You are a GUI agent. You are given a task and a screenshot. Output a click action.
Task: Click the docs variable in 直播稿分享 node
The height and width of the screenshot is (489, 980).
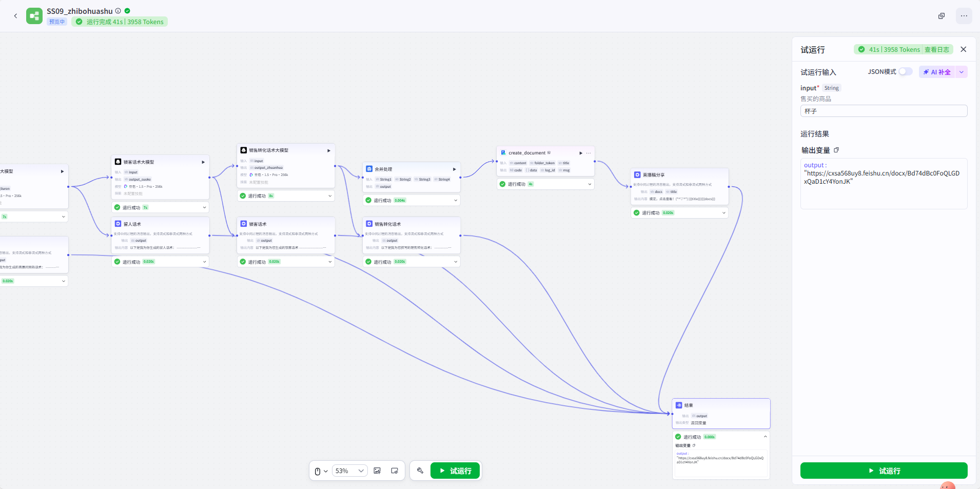pyautogui.click(x=657, y=192)
